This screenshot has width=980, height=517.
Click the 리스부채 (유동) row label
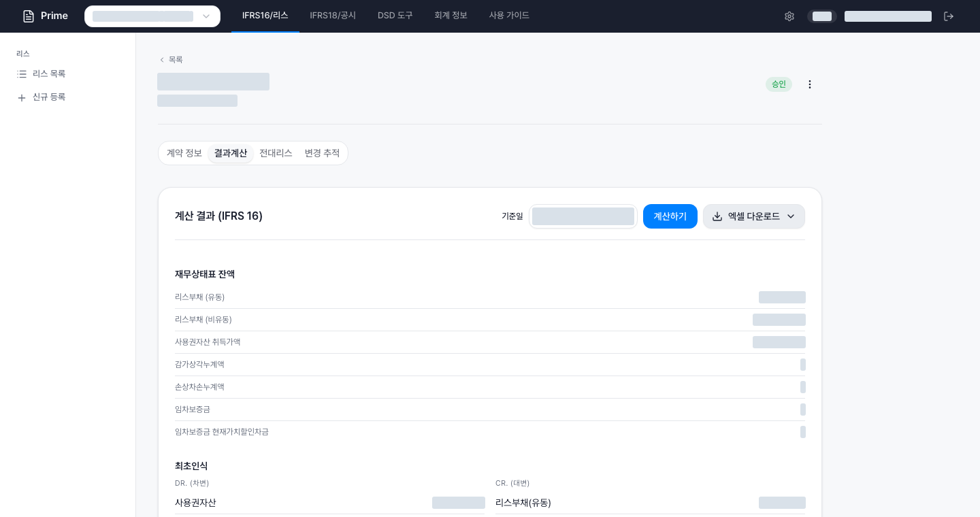(199, 297)
